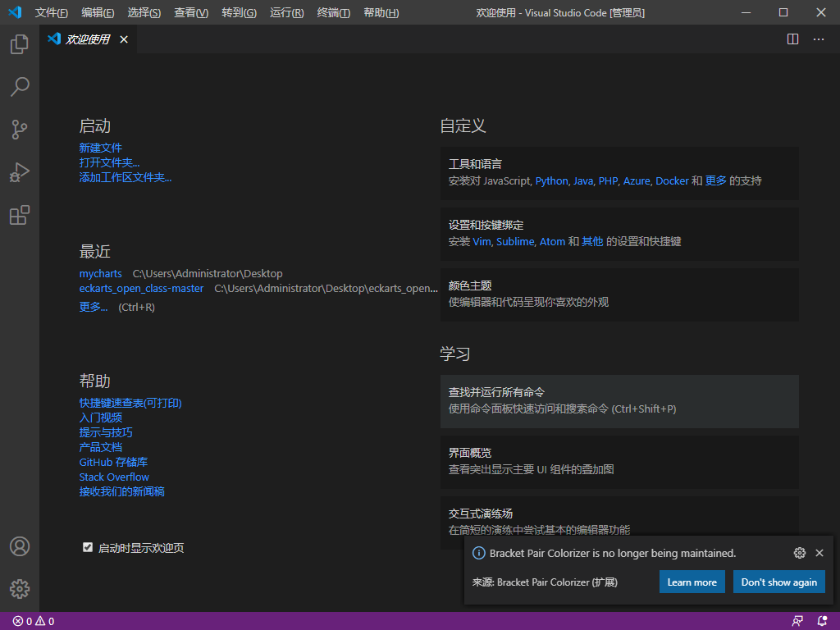Open the 产品文档 link

(101, 447)
